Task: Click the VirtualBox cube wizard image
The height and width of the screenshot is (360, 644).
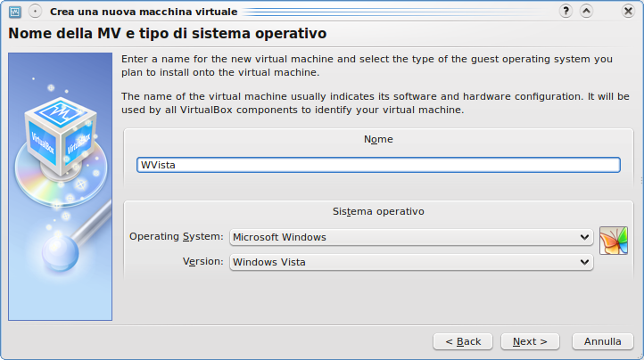Action: pos(60,186)
